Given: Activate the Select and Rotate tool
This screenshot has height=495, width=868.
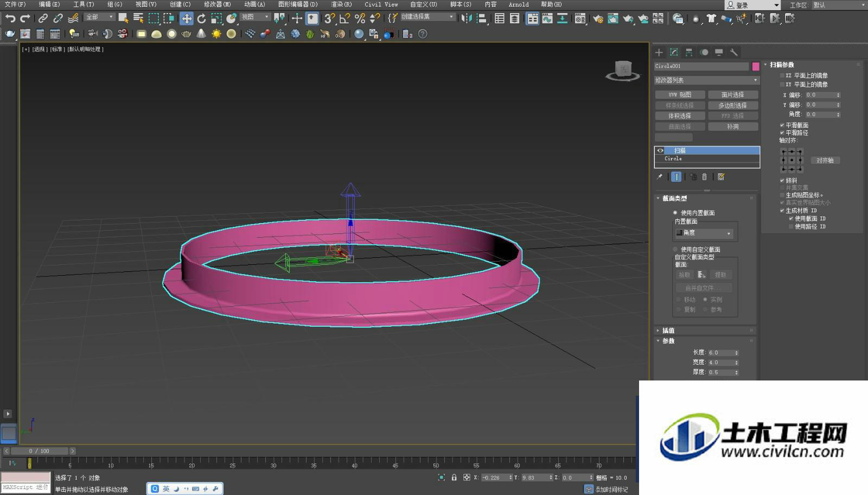Looking at the screenshot, I should point(201,18).
